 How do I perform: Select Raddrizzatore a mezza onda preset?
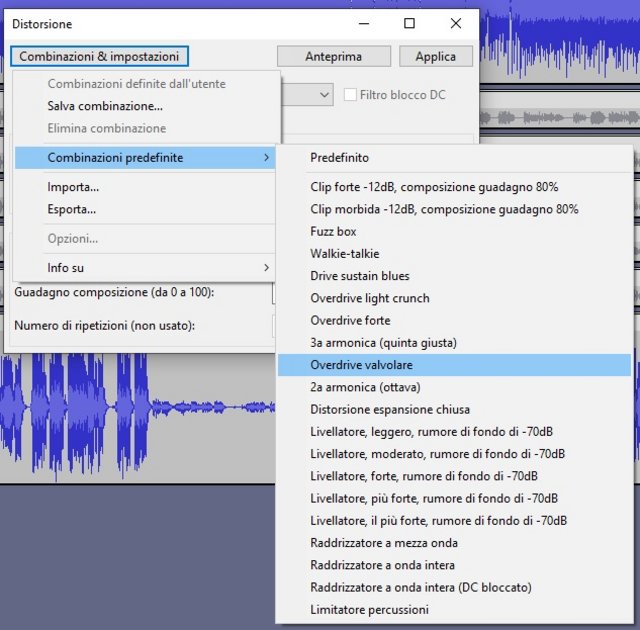click(384, 543)
